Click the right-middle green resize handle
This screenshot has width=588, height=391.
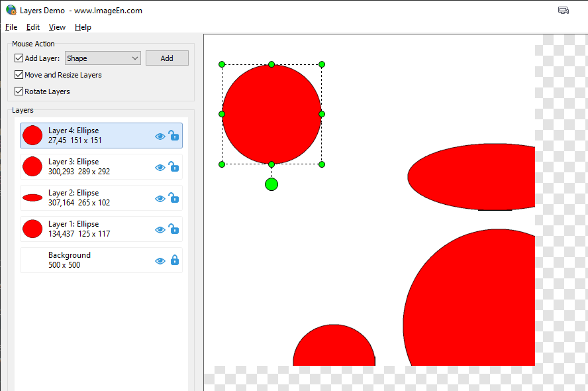(322, 114)
